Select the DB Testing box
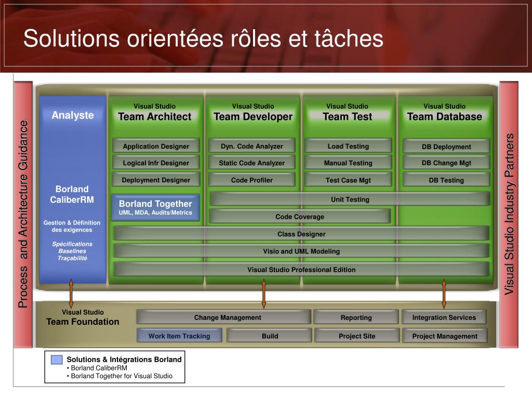 pos(446,180)
